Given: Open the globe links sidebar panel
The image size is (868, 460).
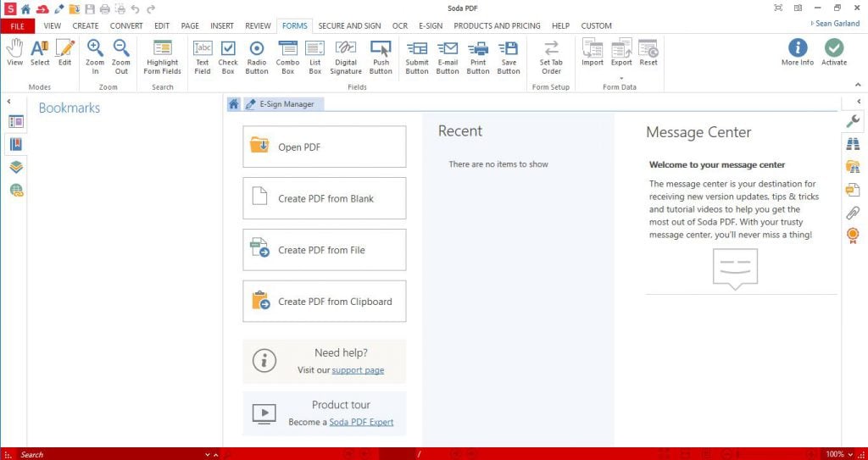Looking at the screenshot, I should (16, 191).
